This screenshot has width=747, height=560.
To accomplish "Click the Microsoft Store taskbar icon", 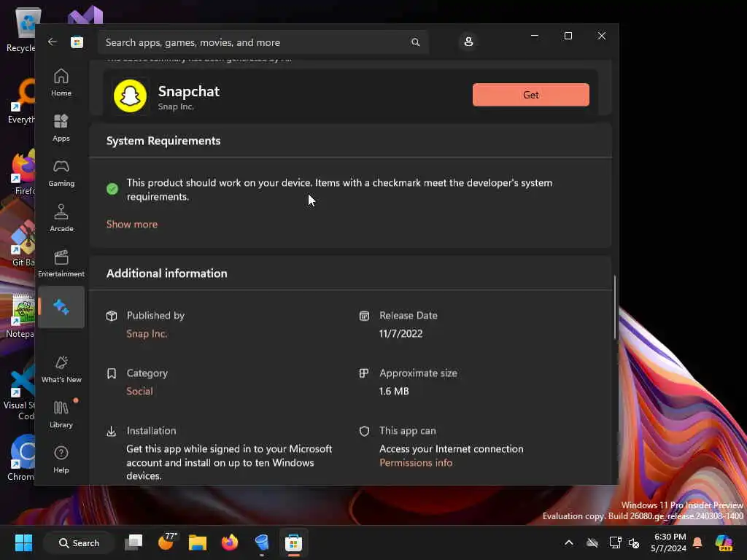I will pyautogui.click(x=293, y=542).
